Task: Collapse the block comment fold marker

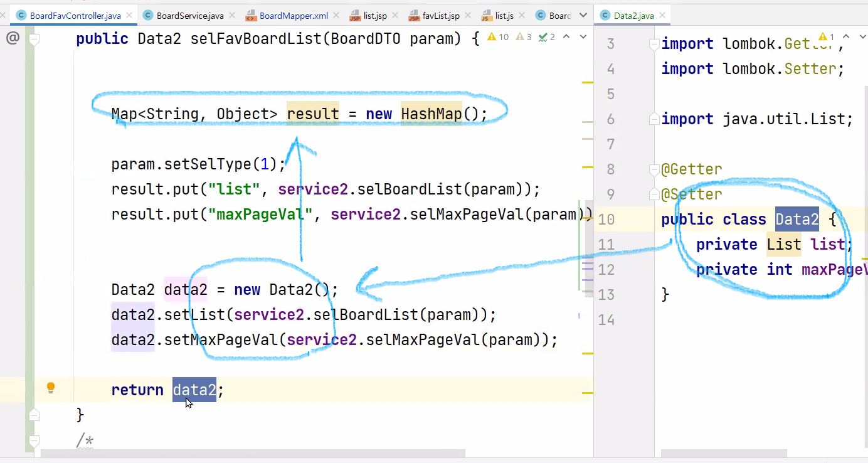Action: click(x=34, y=440)
